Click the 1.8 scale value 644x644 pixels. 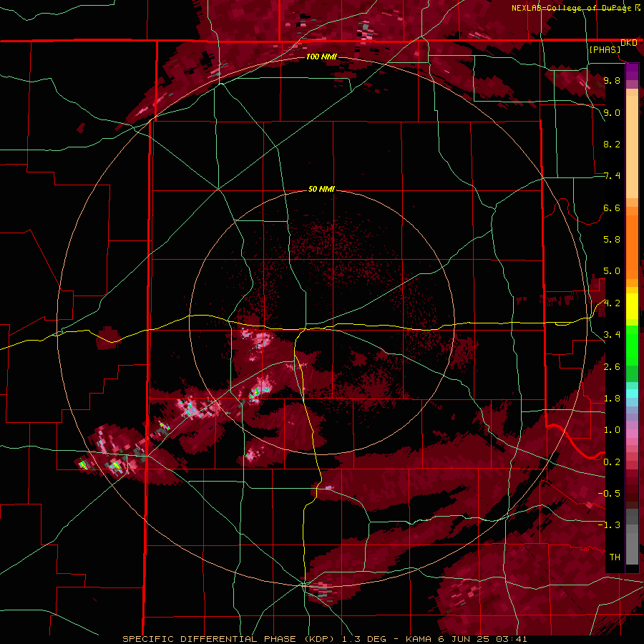pyautogui.click(x=612, y=399)
